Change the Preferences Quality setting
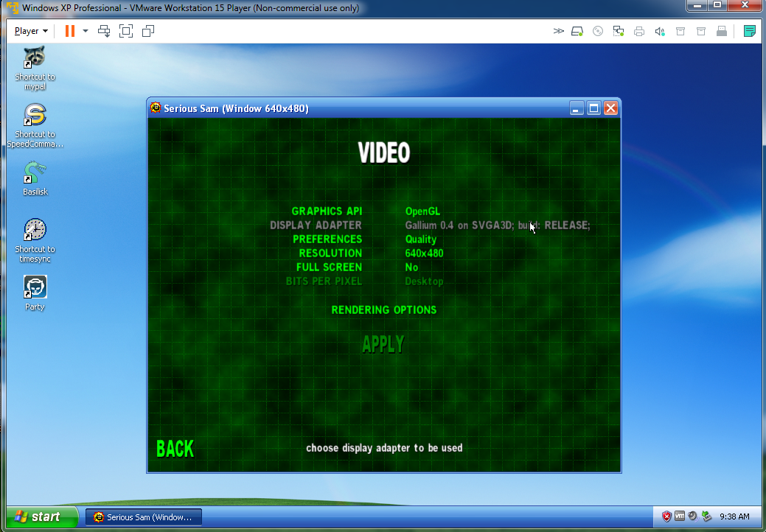Image resolution: width=766 pixels, height=532 pixels. (421, 239)
